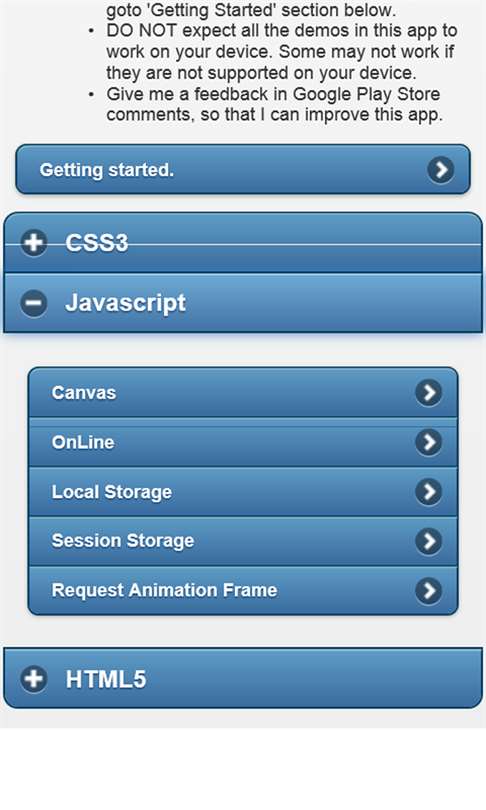486x810 pixels.
Task: Expand the CSS3 section header
Action: point(243,242)
